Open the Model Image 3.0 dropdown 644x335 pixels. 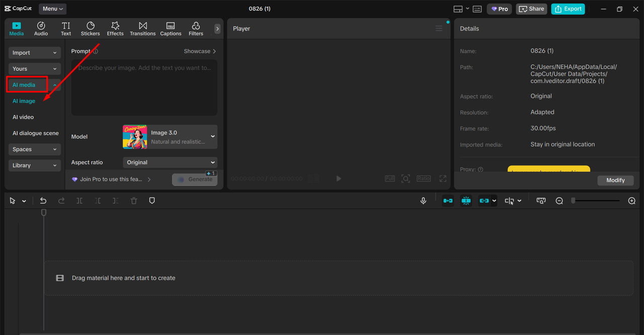tap(170, 137)
